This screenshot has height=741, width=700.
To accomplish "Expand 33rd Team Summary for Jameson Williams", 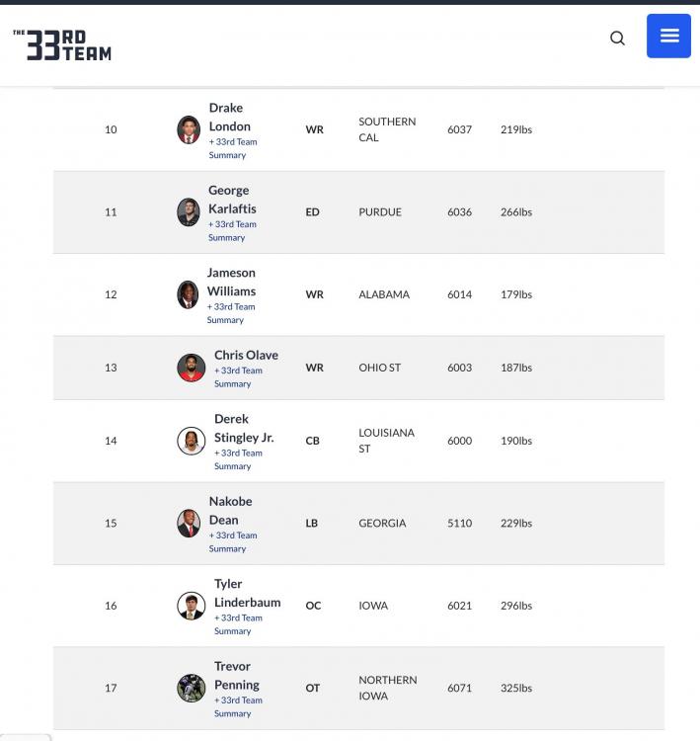I will click(231, 313).
